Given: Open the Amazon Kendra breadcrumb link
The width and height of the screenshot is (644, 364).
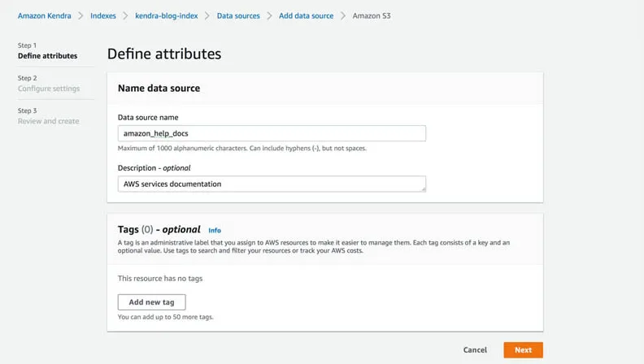Looking at the screenshot, I should click(45, 15).
